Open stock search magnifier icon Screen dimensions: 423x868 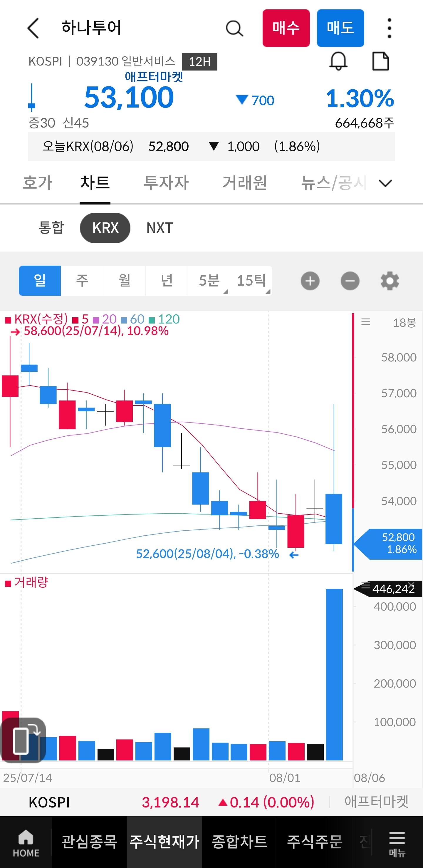[x=234, y=28]
